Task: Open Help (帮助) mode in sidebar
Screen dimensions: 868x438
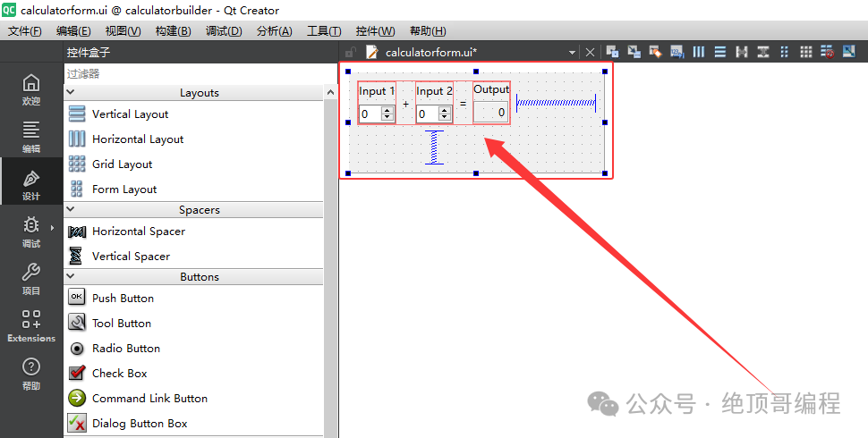Action: (31, 374)
